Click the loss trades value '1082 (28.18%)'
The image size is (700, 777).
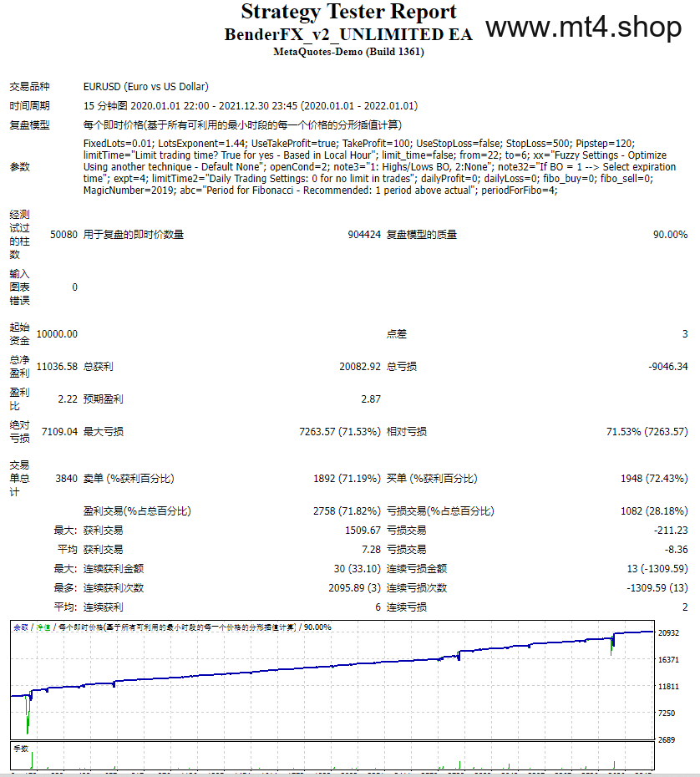click(x=654, y=511)
